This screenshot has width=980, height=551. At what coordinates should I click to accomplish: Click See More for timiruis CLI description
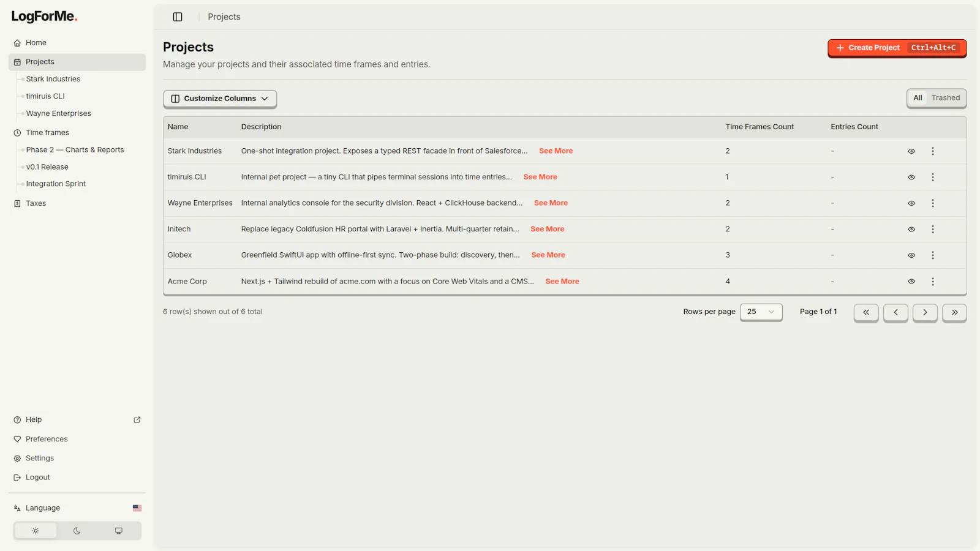(540, 177)
